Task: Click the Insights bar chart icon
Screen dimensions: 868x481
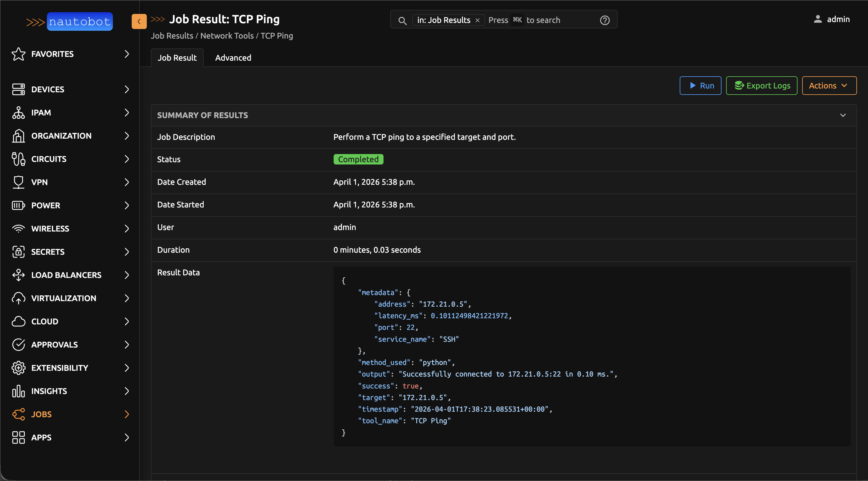Action: click(18, 391)
